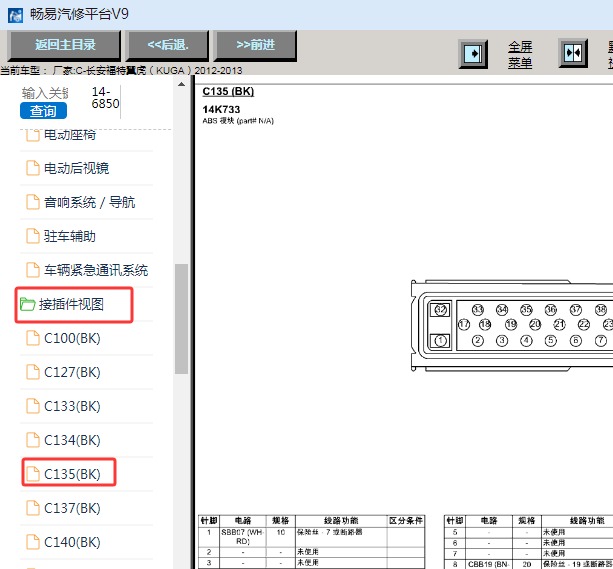
Task: Click the 查询 search button
Action: (43, 111)
